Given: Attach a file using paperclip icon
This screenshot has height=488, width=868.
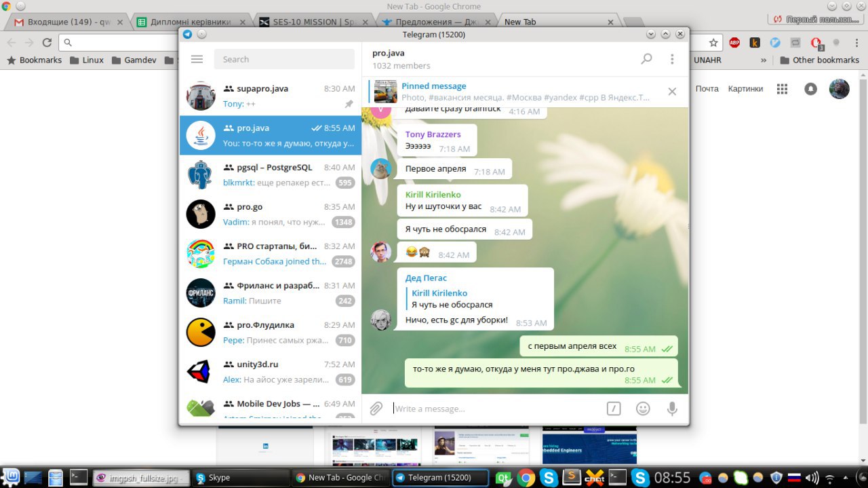Looking at the screenshot, I should tap(376, 409).
